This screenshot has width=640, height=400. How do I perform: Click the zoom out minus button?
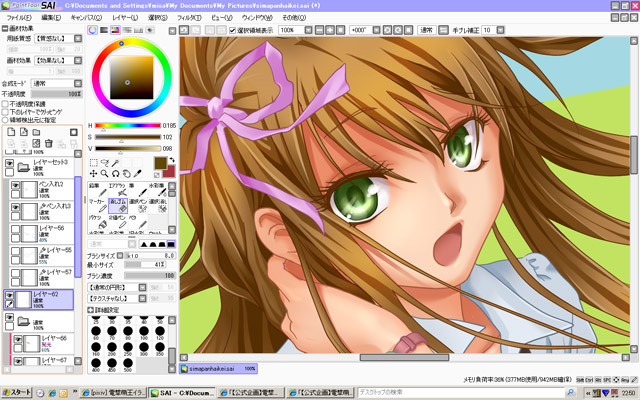coord(320,30)
